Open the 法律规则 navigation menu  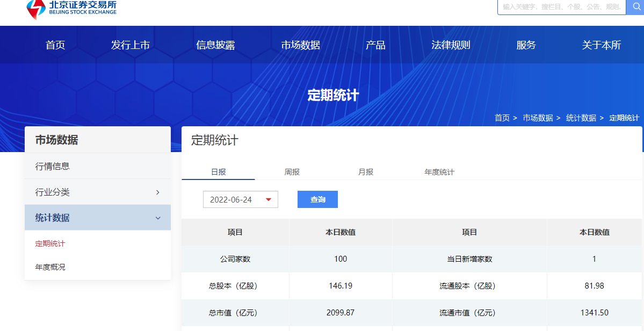click(x=451, y=45)
